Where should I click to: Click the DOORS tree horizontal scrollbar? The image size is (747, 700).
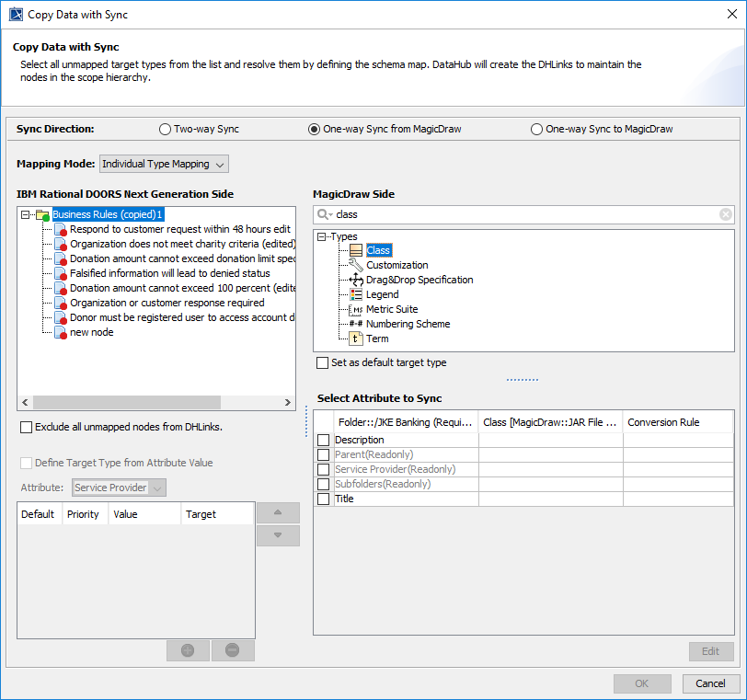(127, 403)
